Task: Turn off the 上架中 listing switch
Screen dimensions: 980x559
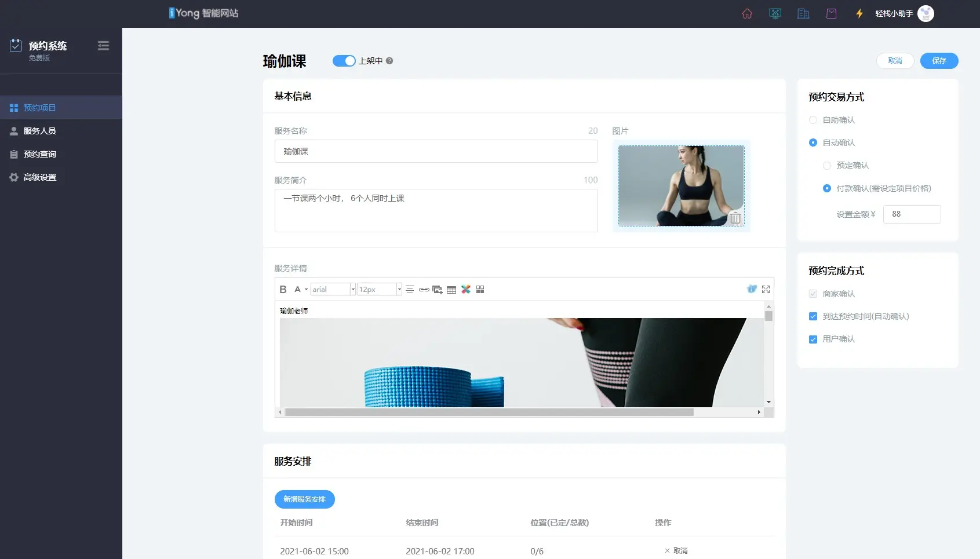Action: (x=344, y=61)
